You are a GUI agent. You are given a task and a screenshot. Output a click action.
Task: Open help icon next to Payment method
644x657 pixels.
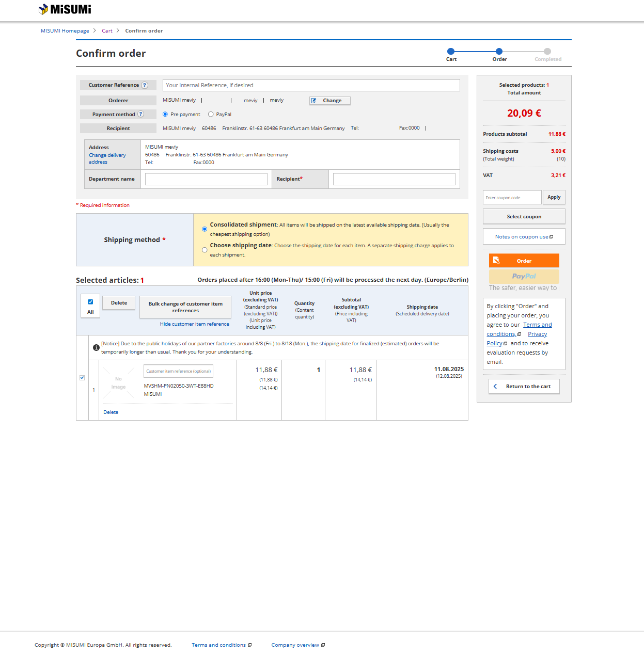click(x=140, y=114)
